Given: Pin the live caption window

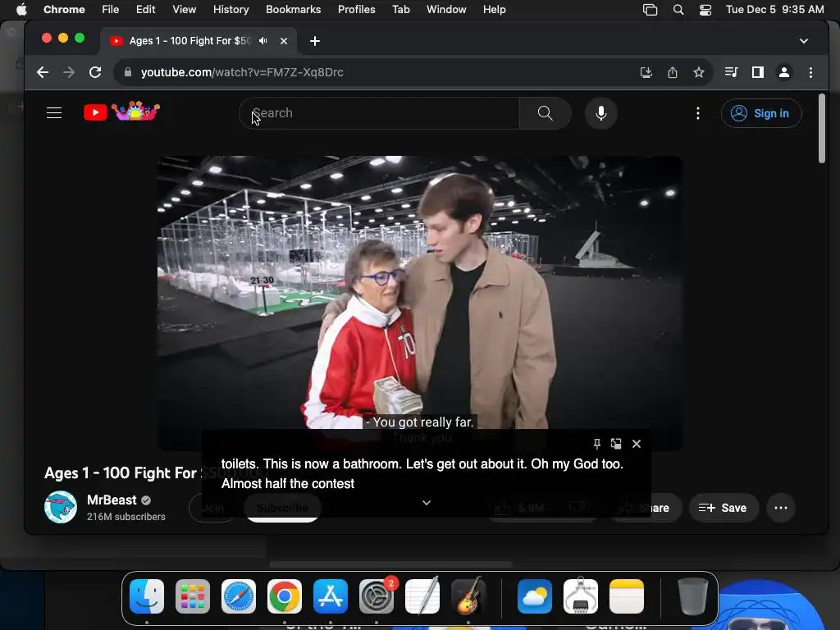Looking at the screenshot, I should point(597,444).
